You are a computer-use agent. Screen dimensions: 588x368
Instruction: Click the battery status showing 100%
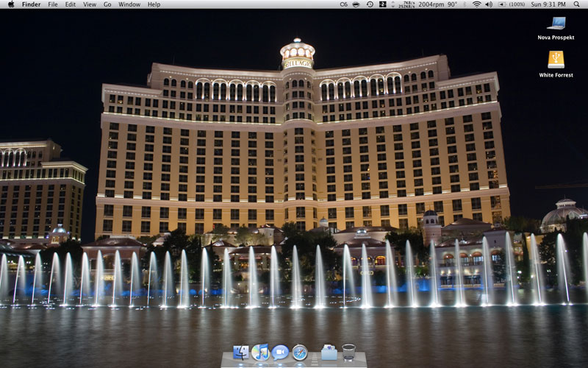(512, 4)
